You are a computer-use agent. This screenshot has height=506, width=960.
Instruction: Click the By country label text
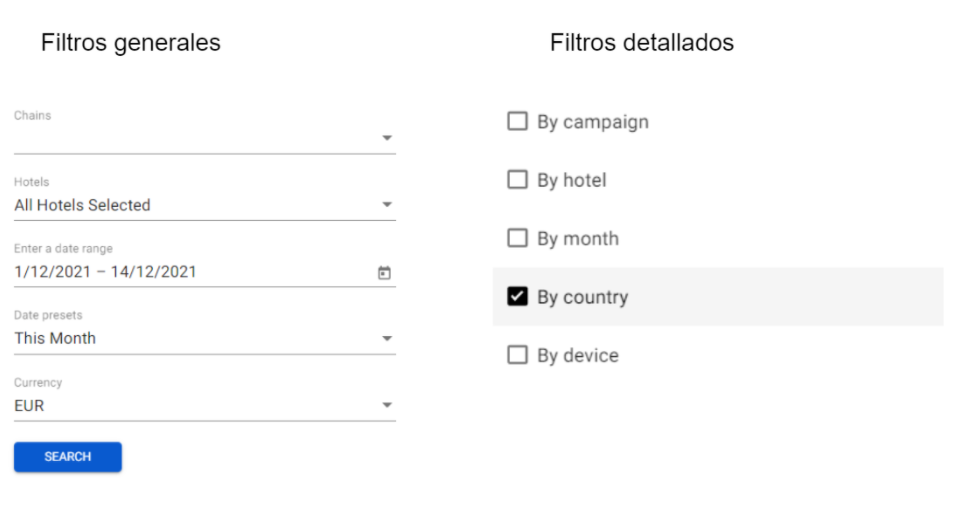[582, 297]
